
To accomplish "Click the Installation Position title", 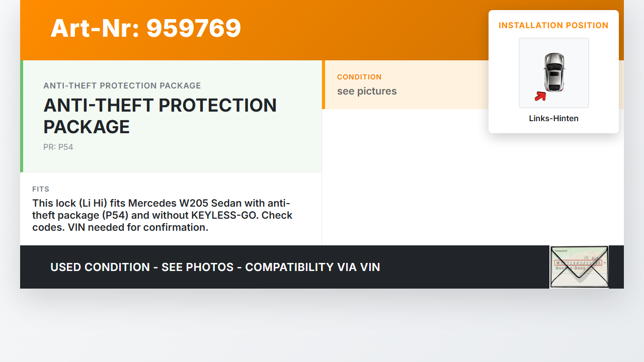I will tap(553, 26).
